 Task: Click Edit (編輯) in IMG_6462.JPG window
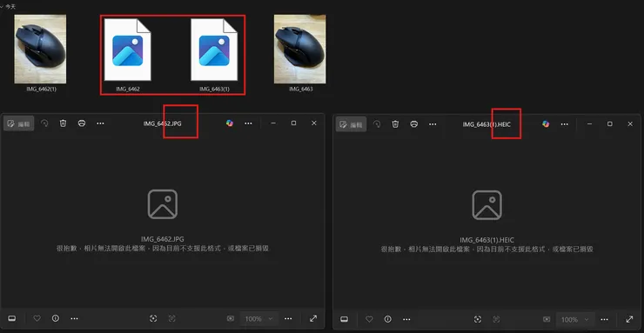click(19, 123)
